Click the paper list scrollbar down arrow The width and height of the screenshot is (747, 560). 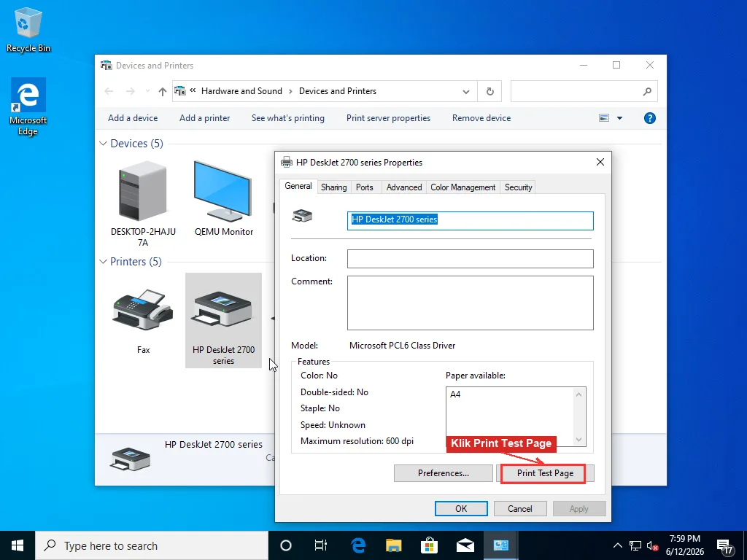pyautogui.click(x=578, y=440)
